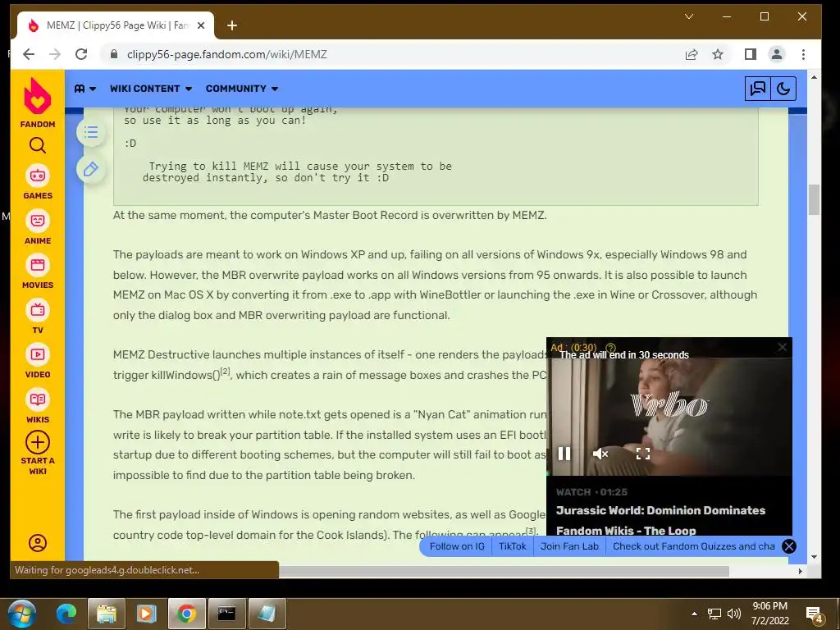This screenshot has width=840, height=630.
Task: Show hidden system tray icons
Action: coord(694,614)
